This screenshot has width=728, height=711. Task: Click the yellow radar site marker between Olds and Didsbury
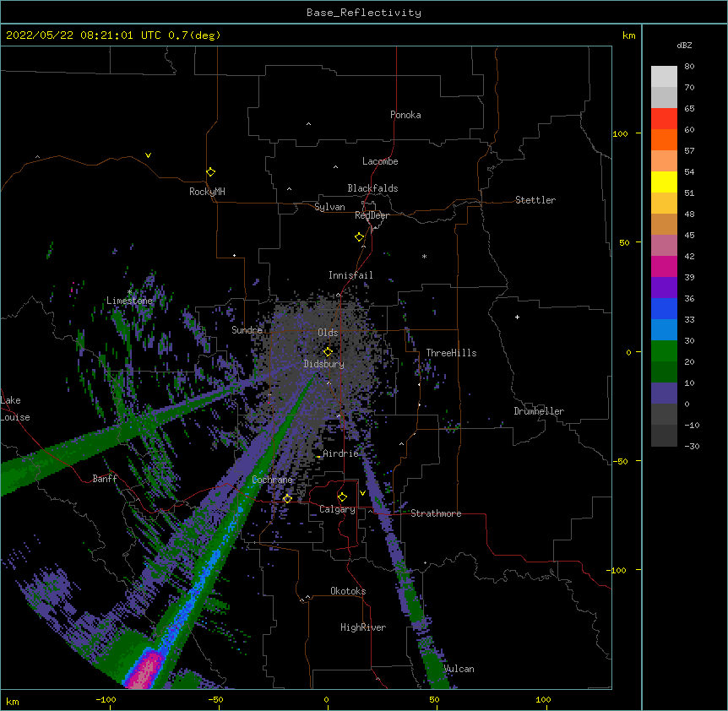[328, 351]
